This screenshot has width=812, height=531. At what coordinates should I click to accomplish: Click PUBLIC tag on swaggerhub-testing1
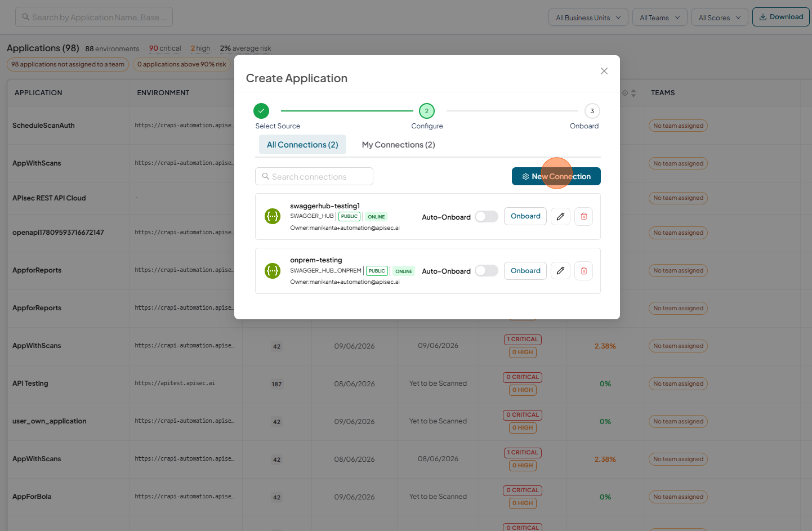pos(349,216)
